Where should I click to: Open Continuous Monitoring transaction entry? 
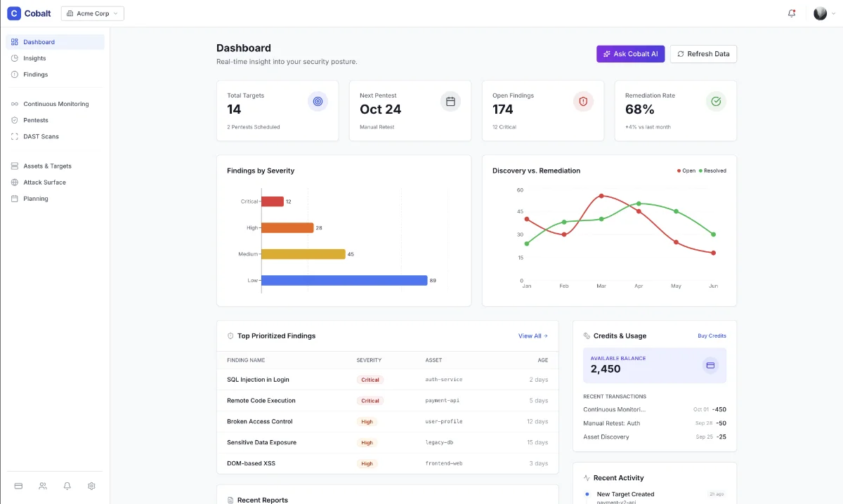pyautogui.click(x=655, y=409)
